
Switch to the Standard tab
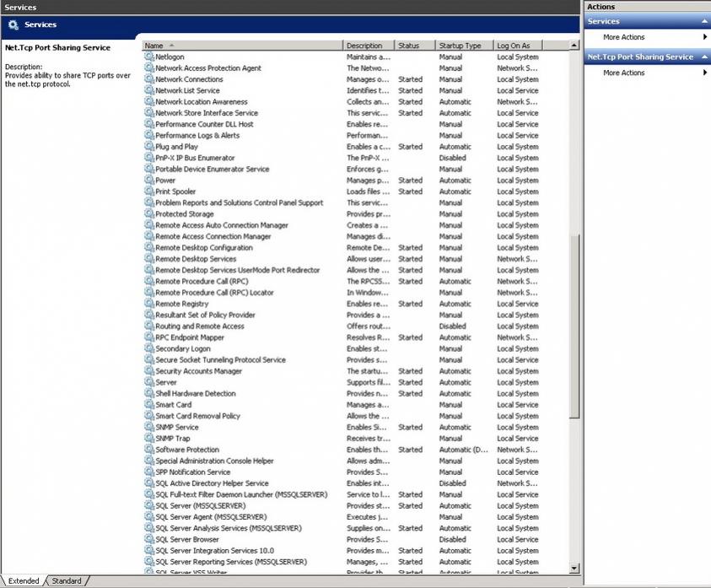(x=67, y=580)
